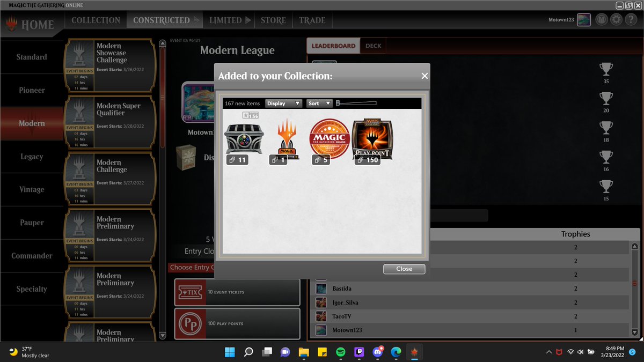Open the STORE tab

[x=273, y=20]
